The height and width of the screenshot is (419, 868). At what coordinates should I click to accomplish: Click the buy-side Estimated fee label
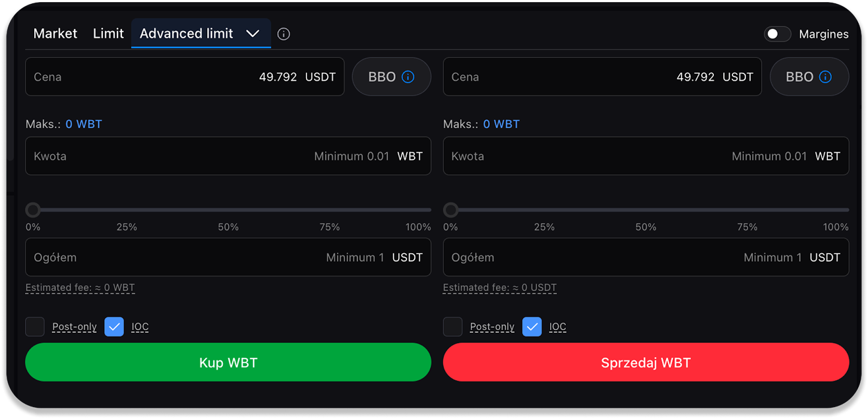click(x=80, y=288)
